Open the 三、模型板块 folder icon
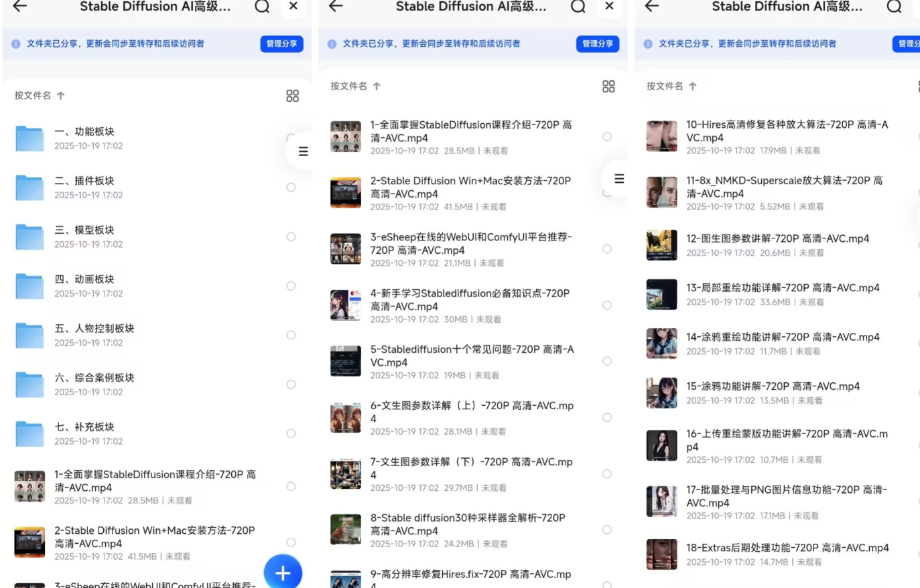Screen dimensions: 920x588 [29, 237]
